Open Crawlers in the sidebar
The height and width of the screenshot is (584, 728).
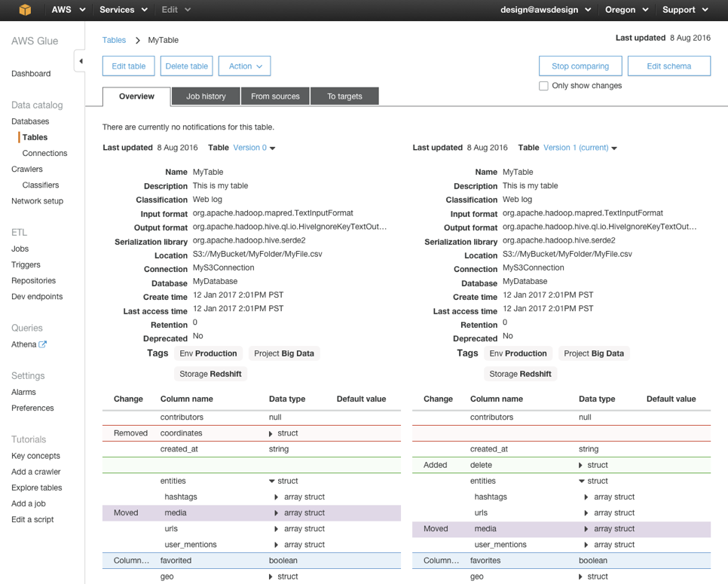tap(27, 170)
